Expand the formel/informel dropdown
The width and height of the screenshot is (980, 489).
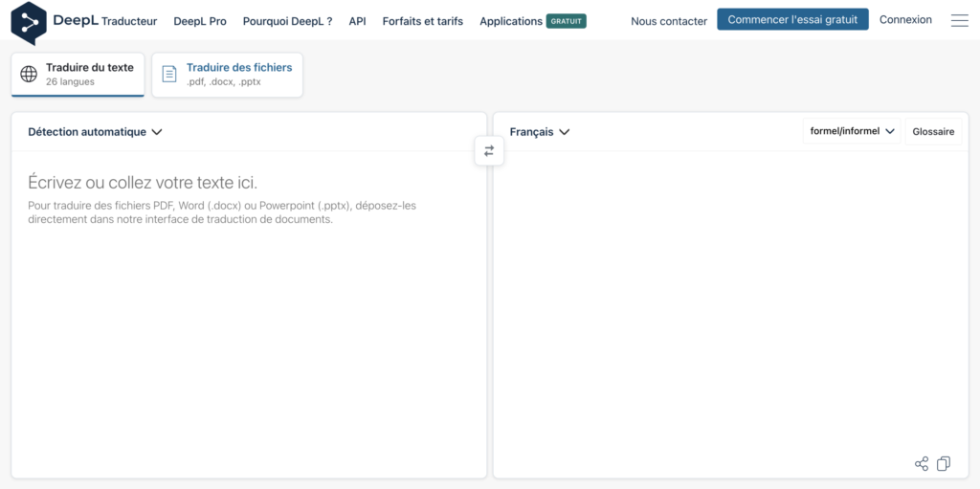click(x=852, y=131)
